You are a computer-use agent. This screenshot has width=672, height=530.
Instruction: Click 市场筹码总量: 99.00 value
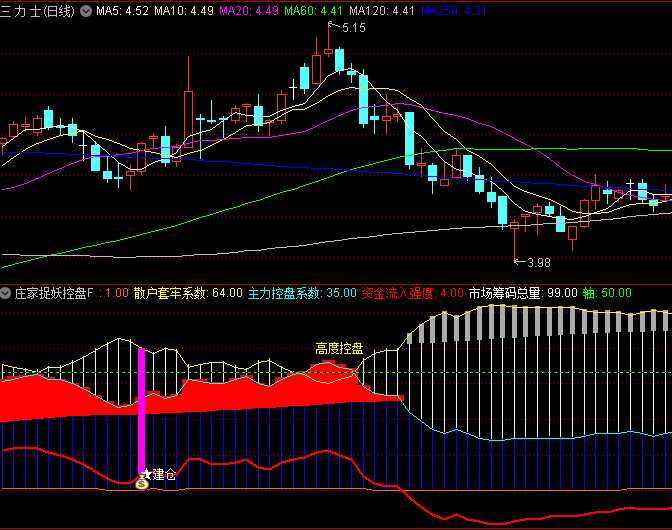click(x=523, y=293)
